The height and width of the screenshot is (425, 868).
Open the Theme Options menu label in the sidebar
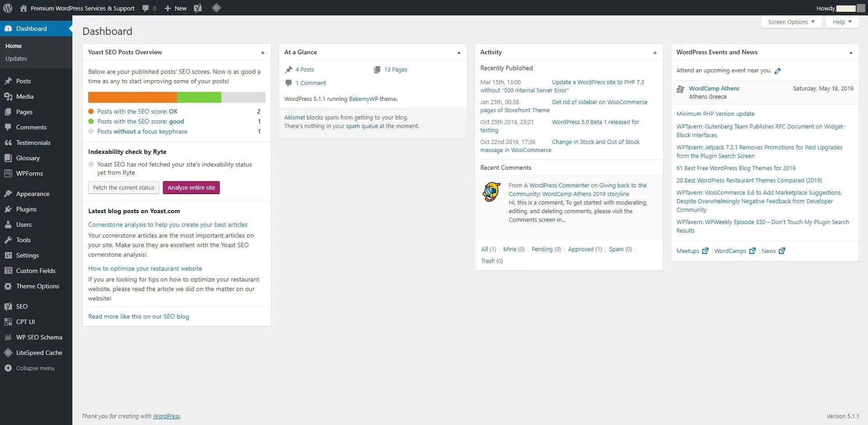click(38, 286)
